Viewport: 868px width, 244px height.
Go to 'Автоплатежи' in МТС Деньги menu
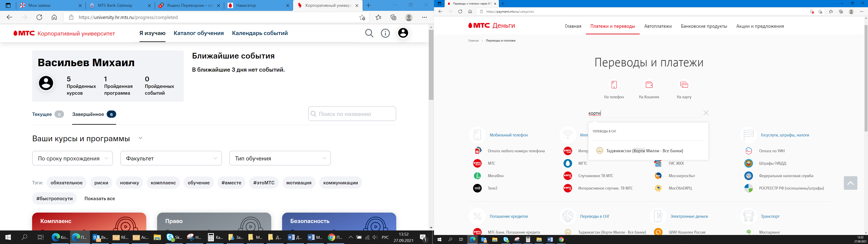658,26
